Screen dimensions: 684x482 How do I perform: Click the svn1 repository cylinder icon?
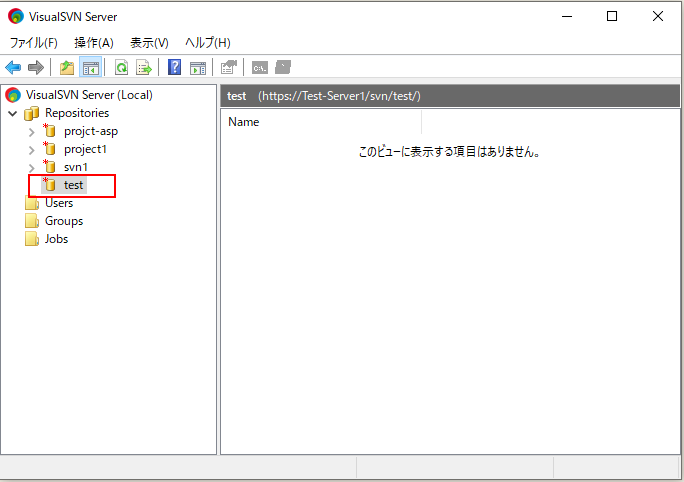pos(49,166)
